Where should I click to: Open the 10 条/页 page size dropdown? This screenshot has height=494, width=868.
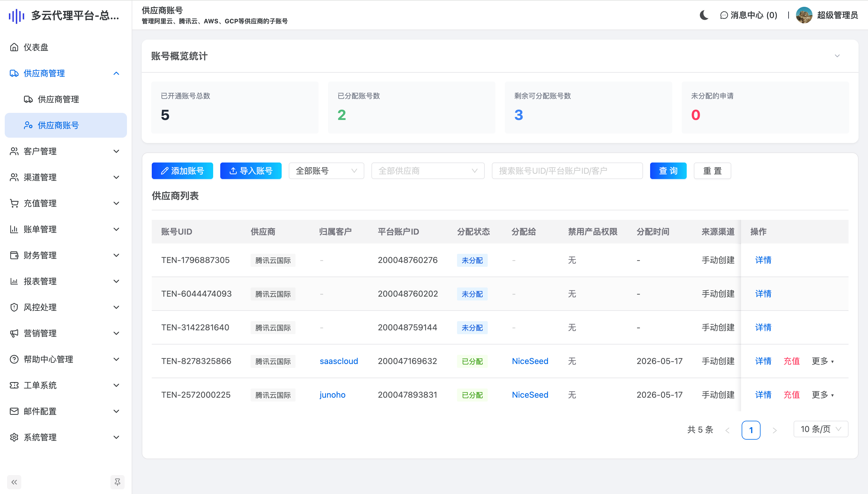click(x=820, y=430)
